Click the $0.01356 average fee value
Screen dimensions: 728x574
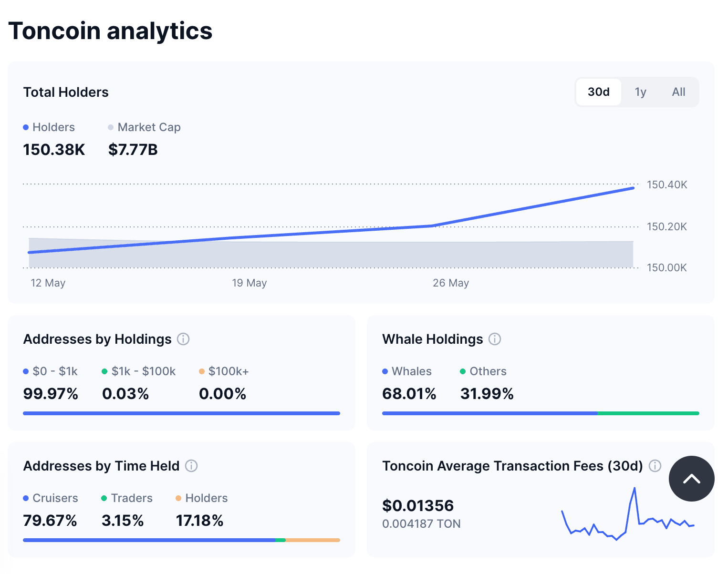pyautogui.click(x=418, y=505)
